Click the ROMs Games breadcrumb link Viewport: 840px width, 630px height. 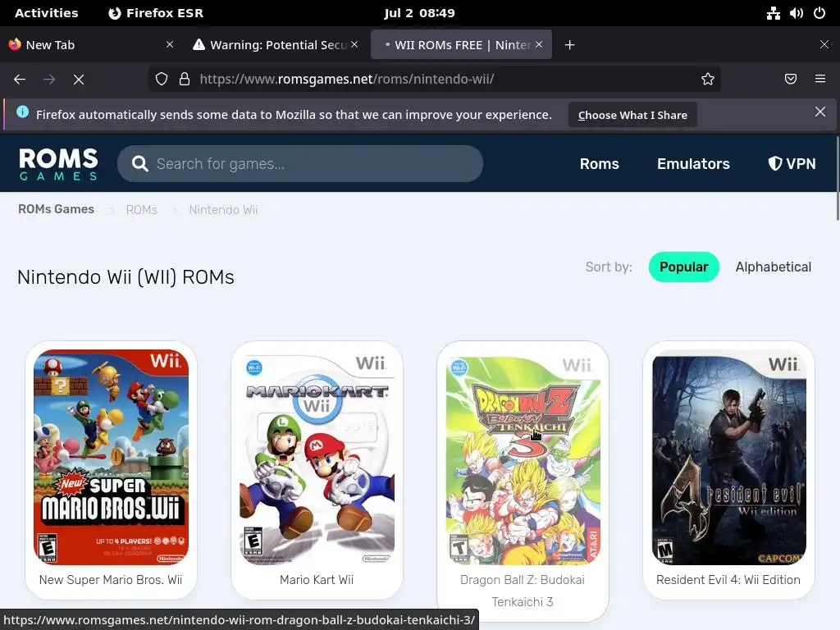tap(57, 209)
